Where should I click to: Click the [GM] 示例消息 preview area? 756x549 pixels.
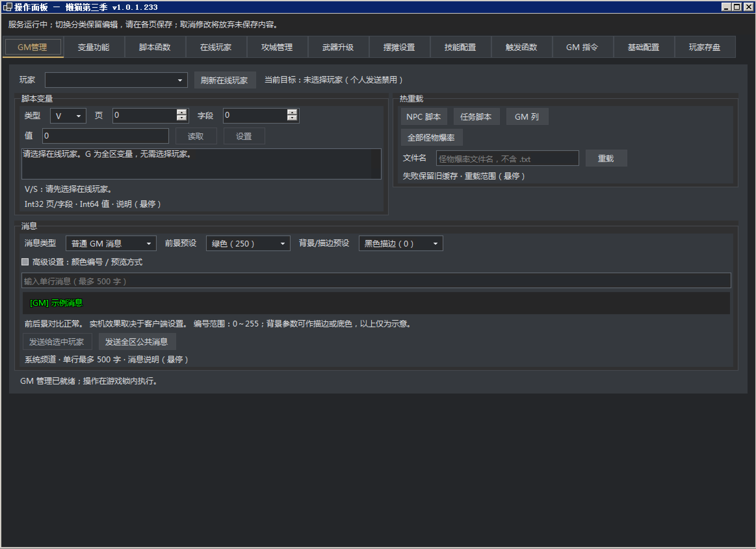tap(376, 303)
